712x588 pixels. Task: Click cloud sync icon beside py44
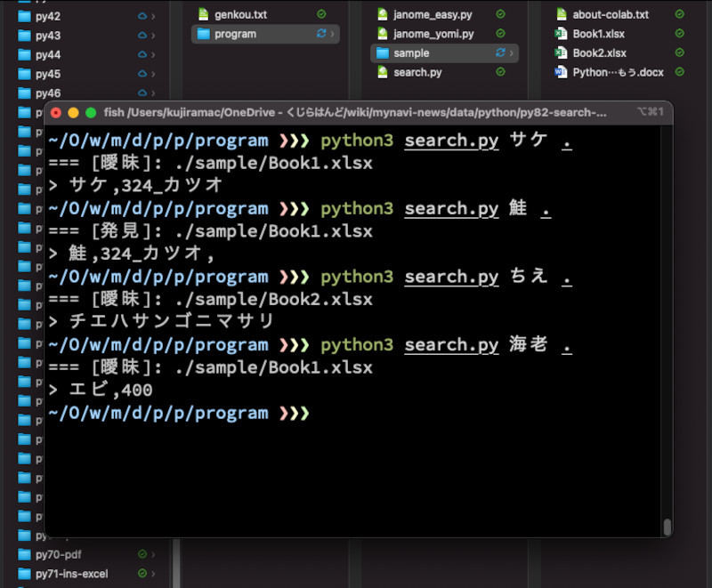(142, 55)
